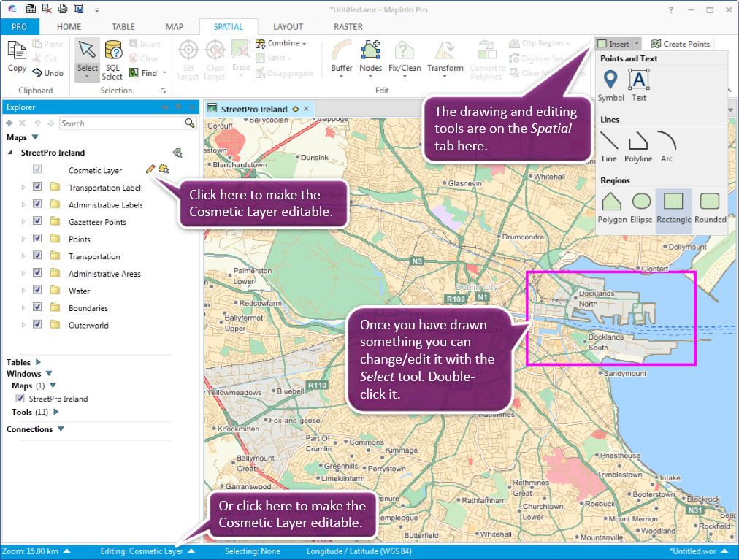Select the Ellipse region tool
Viewport: 739px width, 560px height.
click(x=641, y=207)
